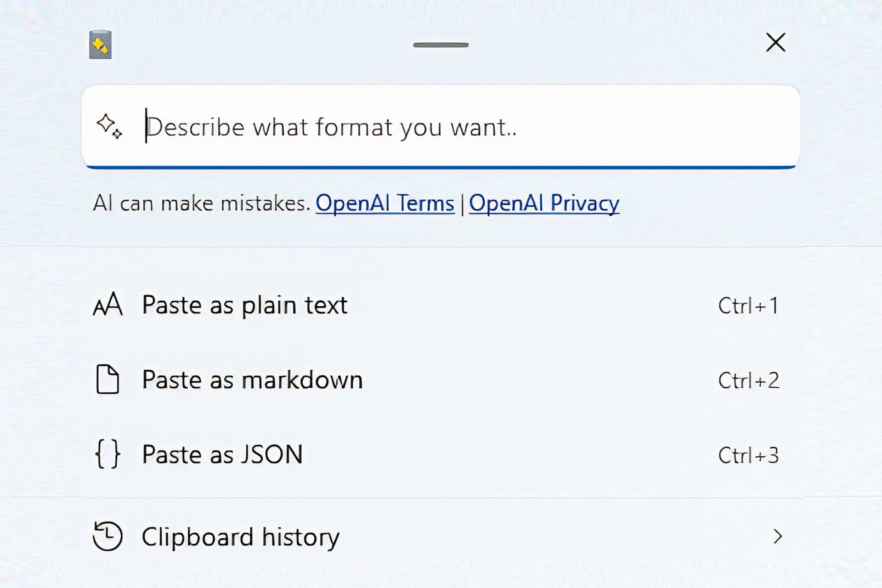
Task: Click the Ctrl+3 shortcut label
Action: tap(748, 455)
